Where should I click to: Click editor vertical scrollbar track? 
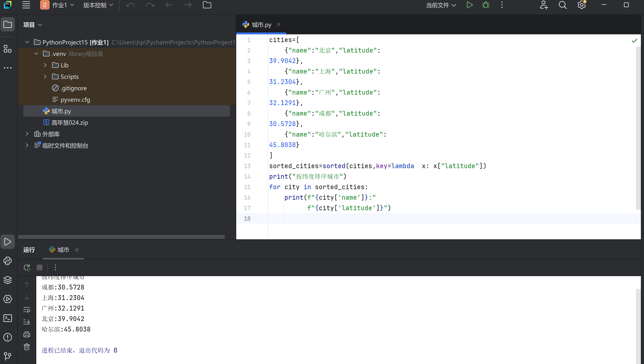click(x=638, y=128)
